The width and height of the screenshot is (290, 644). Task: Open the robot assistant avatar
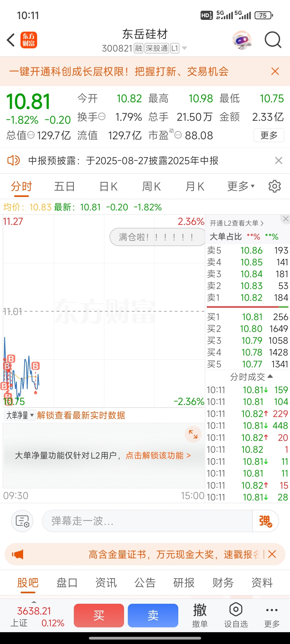tap(242, 40)
